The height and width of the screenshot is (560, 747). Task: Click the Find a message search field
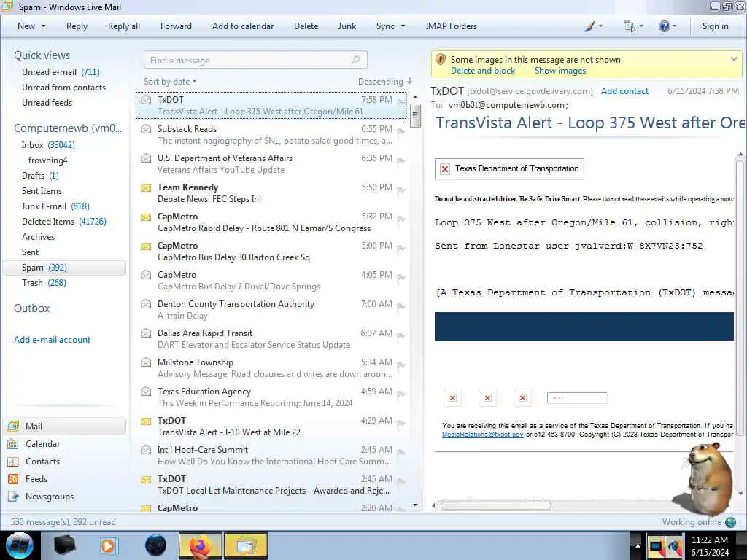(x=255, y=60)
